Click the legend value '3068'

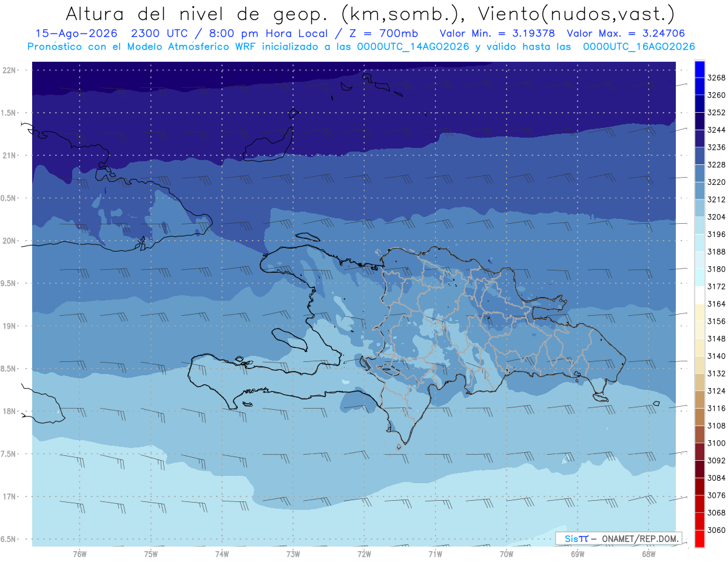click(716, 513)
